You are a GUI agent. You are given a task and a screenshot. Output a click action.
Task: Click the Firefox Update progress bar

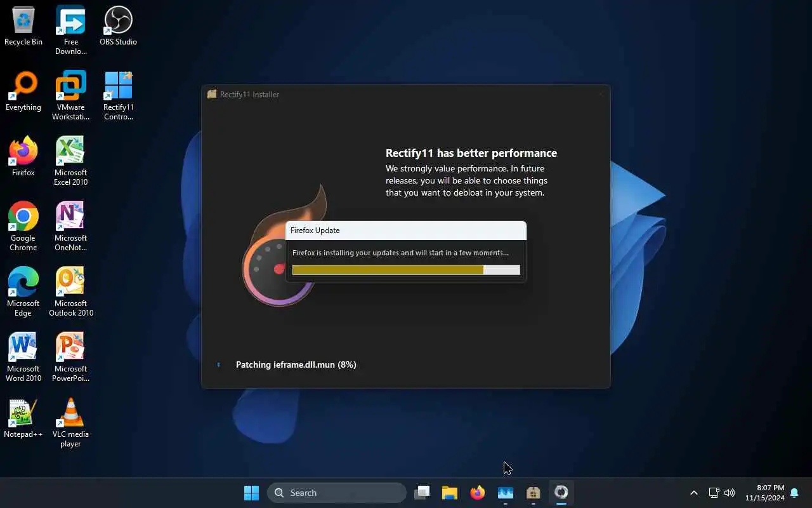[x=406, y=270]
